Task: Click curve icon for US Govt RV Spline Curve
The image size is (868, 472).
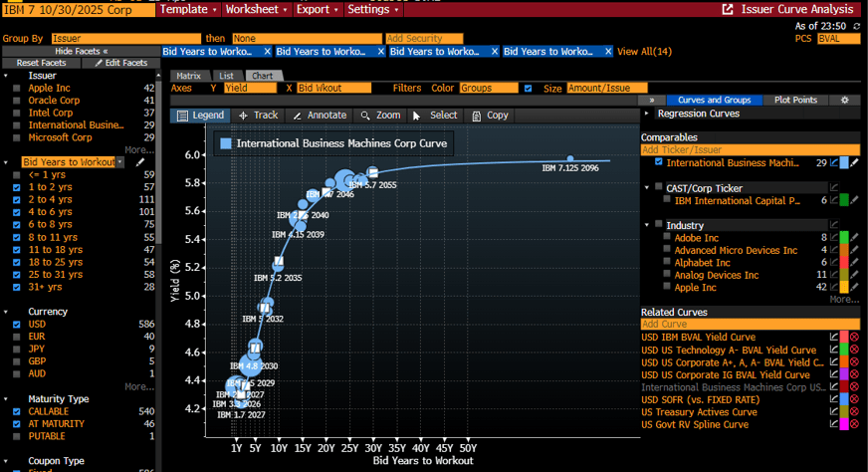Action: (834, 424)
